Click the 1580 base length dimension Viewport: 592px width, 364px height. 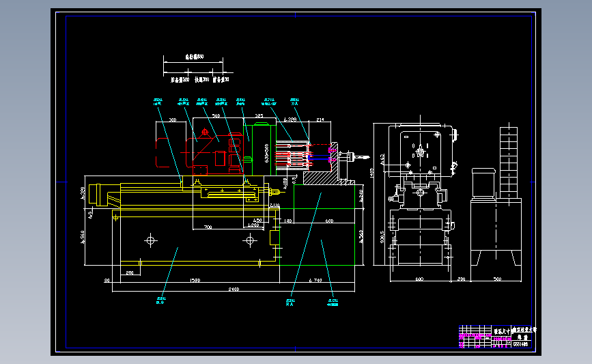[x=195, y=280]
